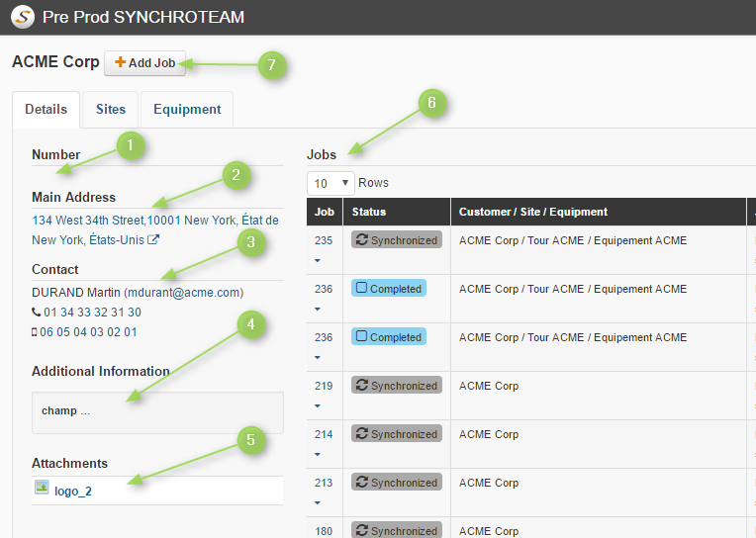The width and height of the screenshot is (756, 538).
Task: Click ACME Corp text in job 213 row
Action: [x=489, y=483]
